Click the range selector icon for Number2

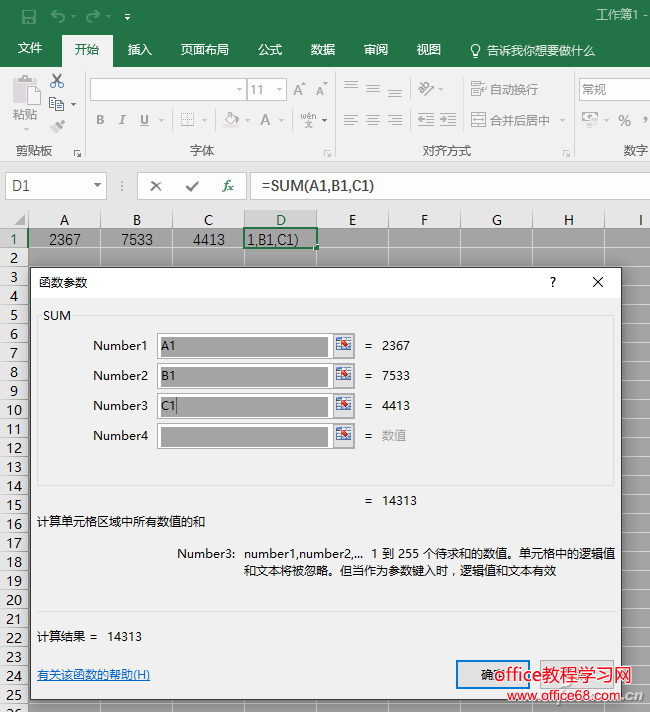point(344,375)
